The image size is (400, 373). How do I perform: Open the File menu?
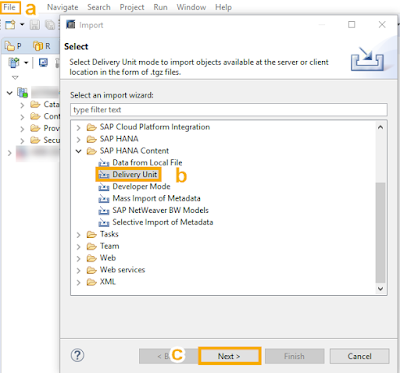[x=9, y=7]
